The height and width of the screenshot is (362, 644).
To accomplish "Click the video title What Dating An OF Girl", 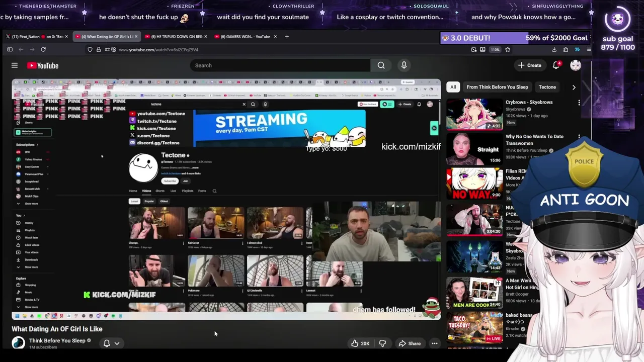I will [x=57, y=329].
